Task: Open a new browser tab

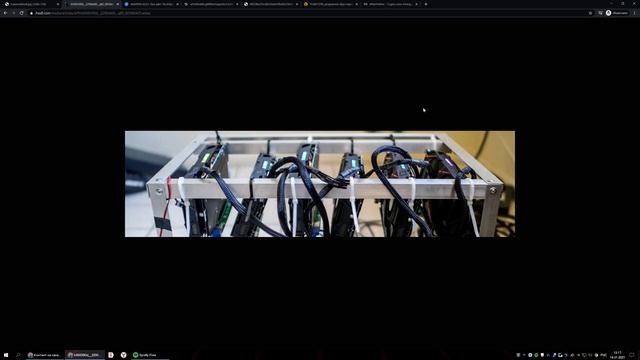Action: click(x=426, y=4)
